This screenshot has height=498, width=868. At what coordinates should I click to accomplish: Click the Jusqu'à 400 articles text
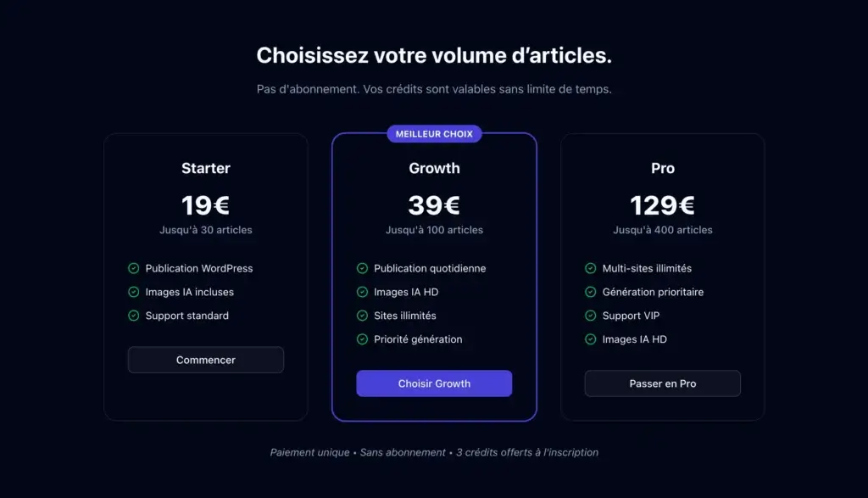[x=662, y=230]
